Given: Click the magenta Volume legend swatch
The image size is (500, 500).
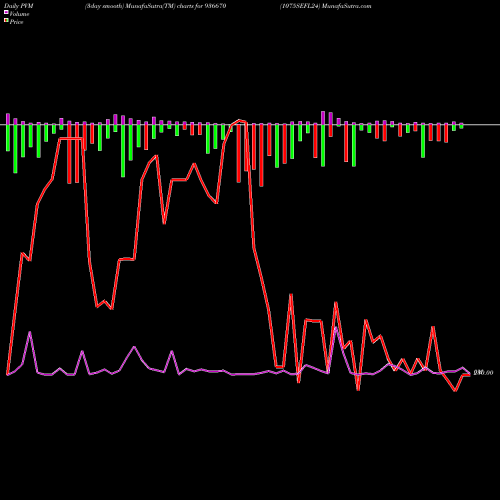Looking at the screenshot, I should pos(6,12).
